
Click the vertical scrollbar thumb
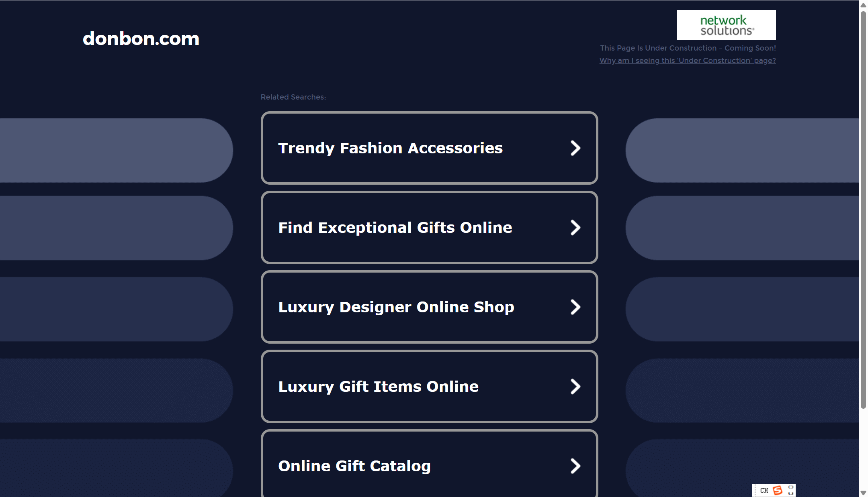click(863, 210)
